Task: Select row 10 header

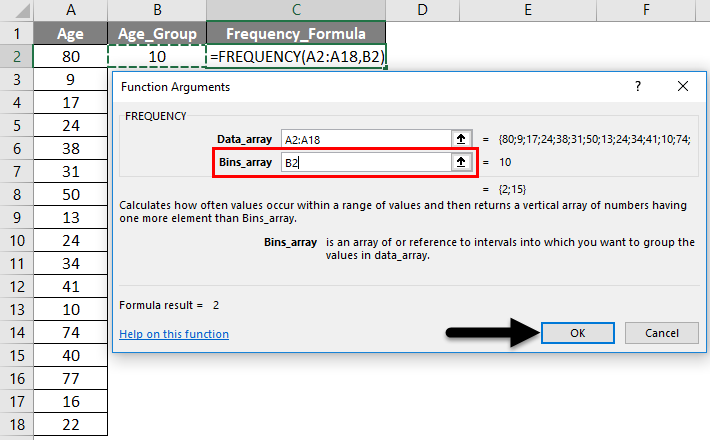Action: point(17,240)
